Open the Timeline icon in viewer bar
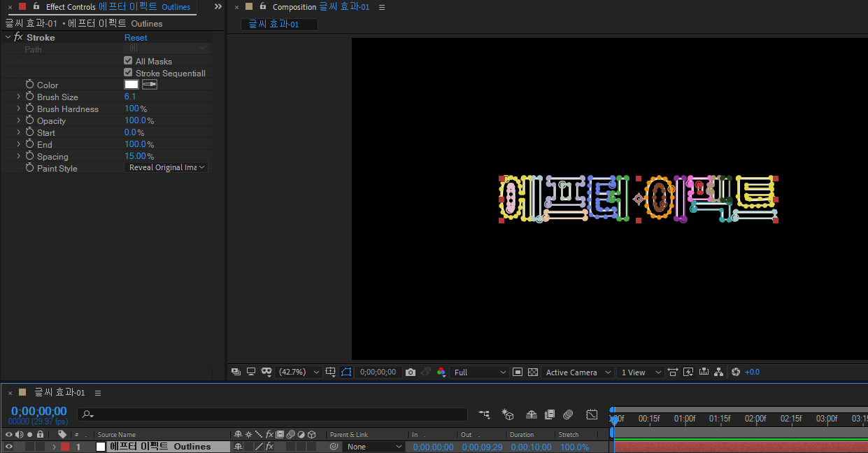 (704, 372)
